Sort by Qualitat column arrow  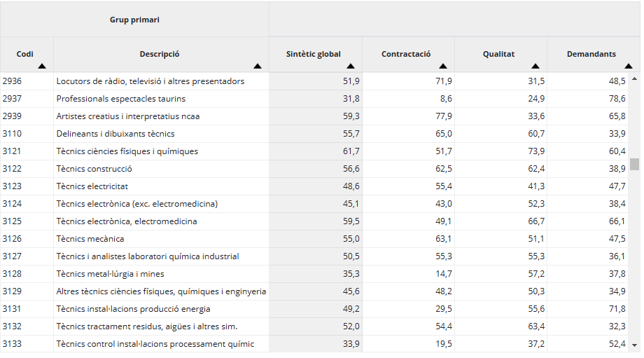point(535,66)
